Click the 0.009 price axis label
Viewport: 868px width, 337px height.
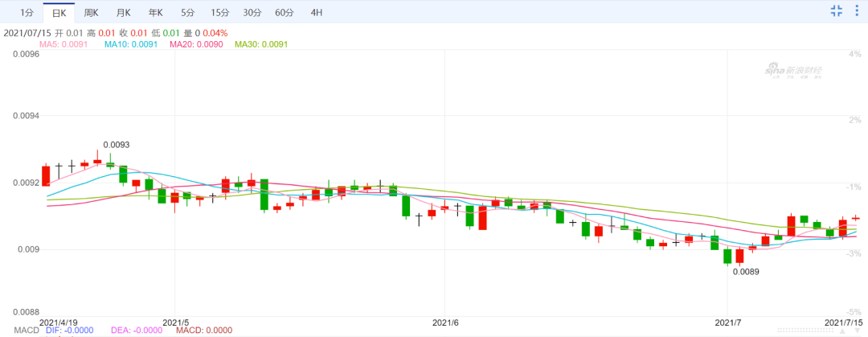(28, 249)
